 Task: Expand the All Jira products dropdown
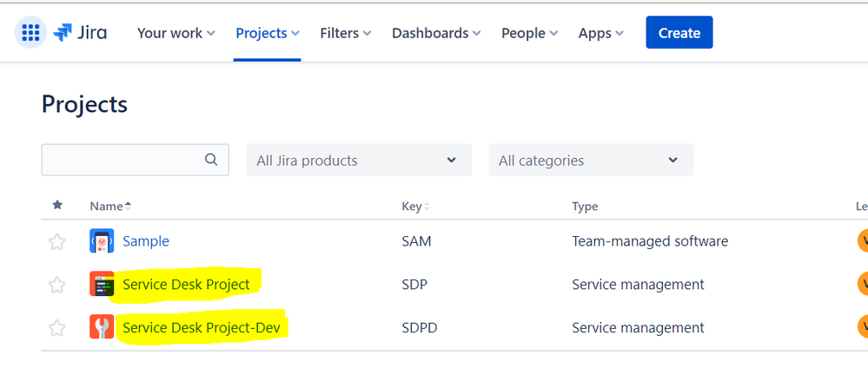(359, 161)
